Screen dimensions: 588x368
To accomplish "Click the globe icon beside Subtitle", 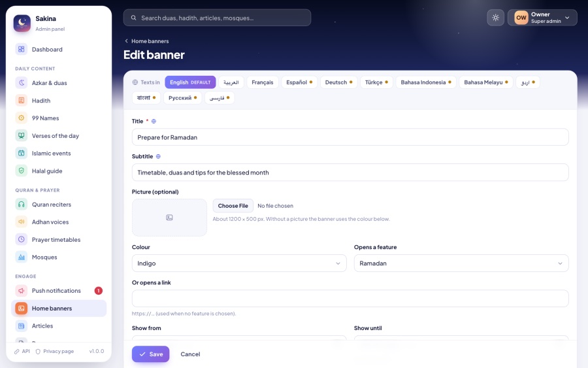I will coord(158,156).
